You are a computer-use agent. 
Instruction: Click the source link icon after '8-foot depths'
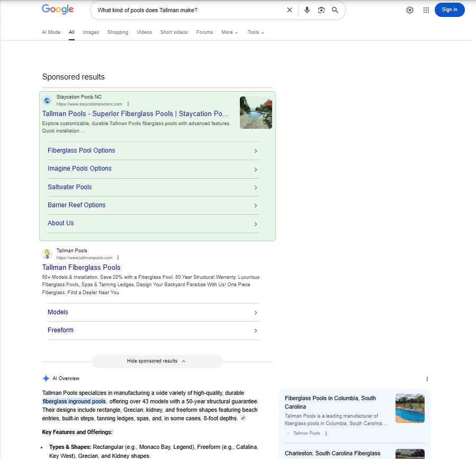click(x=243, y=418)
